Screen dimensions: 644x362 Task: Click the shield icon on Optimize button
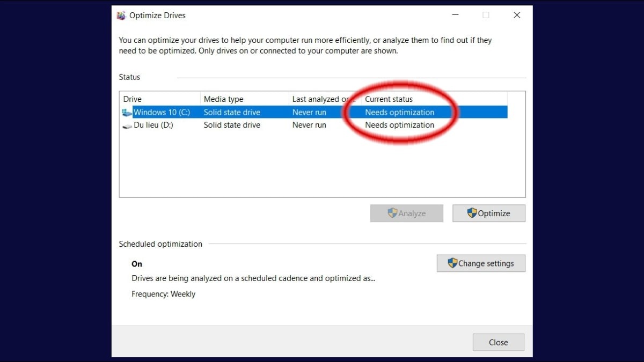(x=472, y=213)
